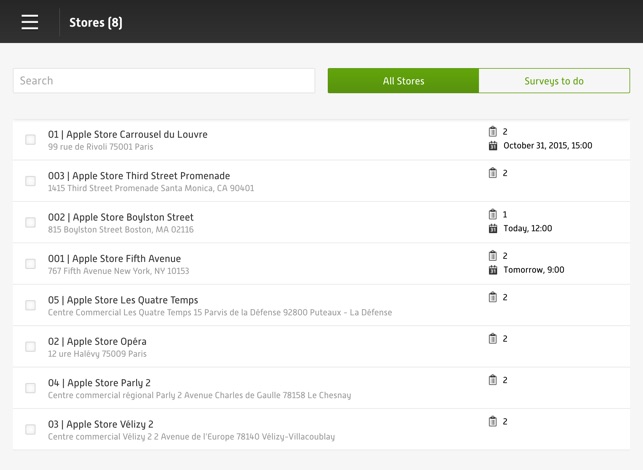643x470 pixels.
Task: Click the clipboard icon for Apple Store Opéra
Action: tap(493, 339)
